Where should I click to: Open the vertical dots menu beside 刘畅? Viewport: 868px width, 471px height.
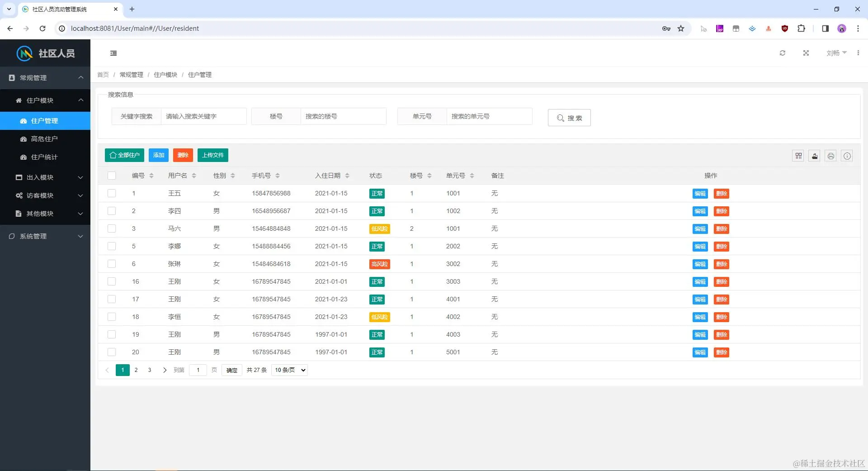(858, 53)
